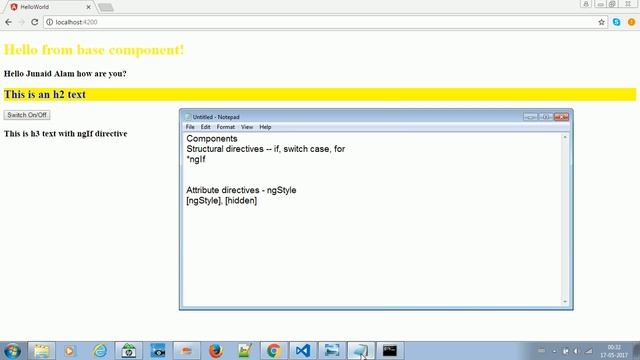Open Visual Studio Code from taskbar
640x360 pixels.
[303, 351]
